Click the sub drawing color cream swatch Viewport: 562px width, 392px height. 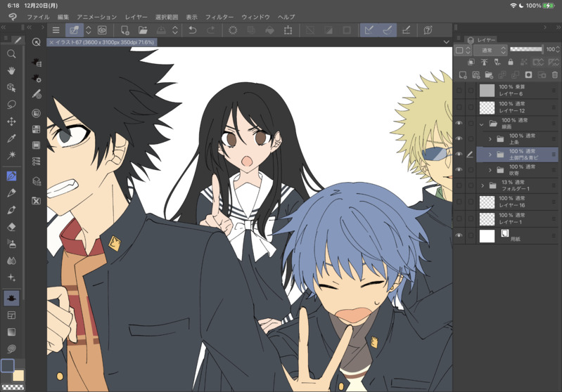pos(18,376)
